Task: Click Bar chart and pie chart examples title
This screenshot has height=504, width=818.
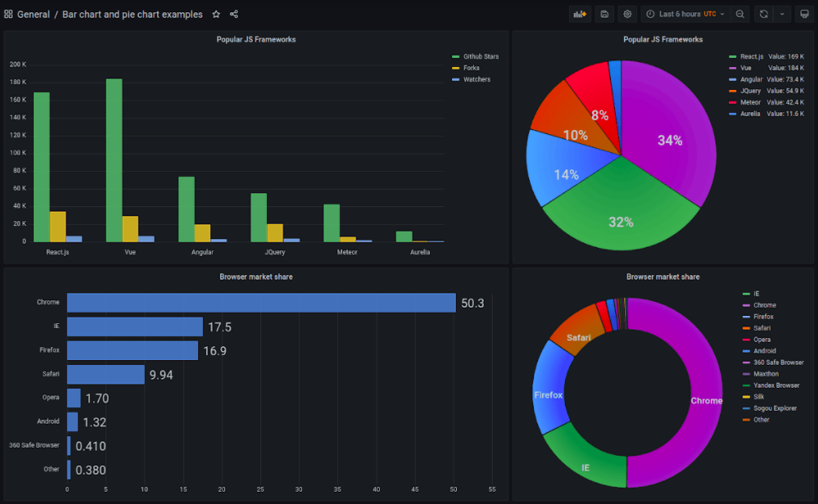Action: click(133, 14)
